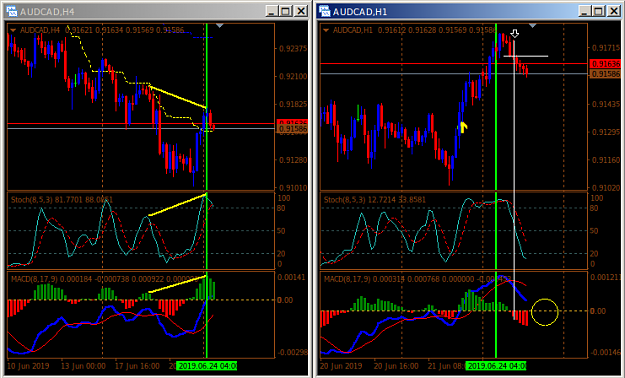Click the 0.91586 price tag on the H4 axis
Image resolution: width=625 pixels, height=378 pixels.
click(293, 129)
